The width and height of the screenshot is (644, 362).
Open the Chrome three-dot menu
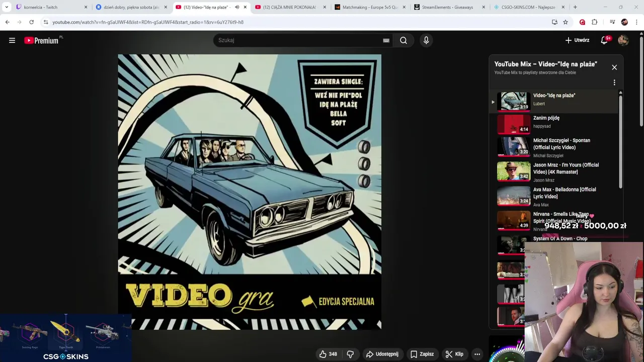pyautogui.click(x=637, y=22)
